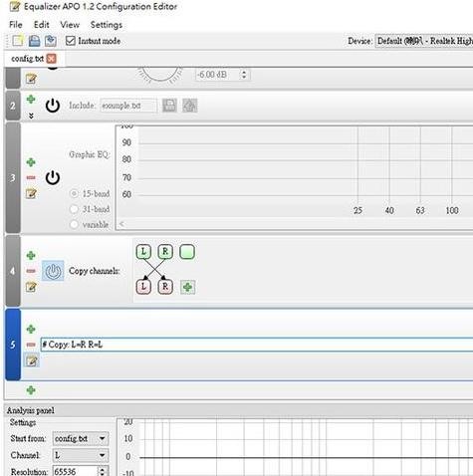Edit the Graphic EQ row as text
Screen dimensions: 473x476
31,193
